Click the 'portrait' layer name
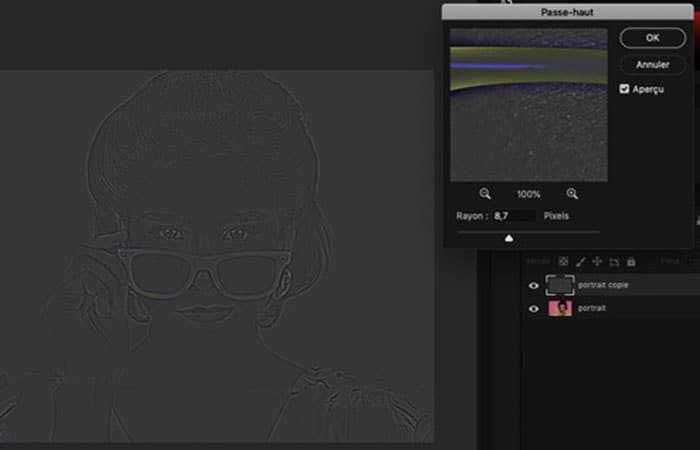 coord(592,308)
